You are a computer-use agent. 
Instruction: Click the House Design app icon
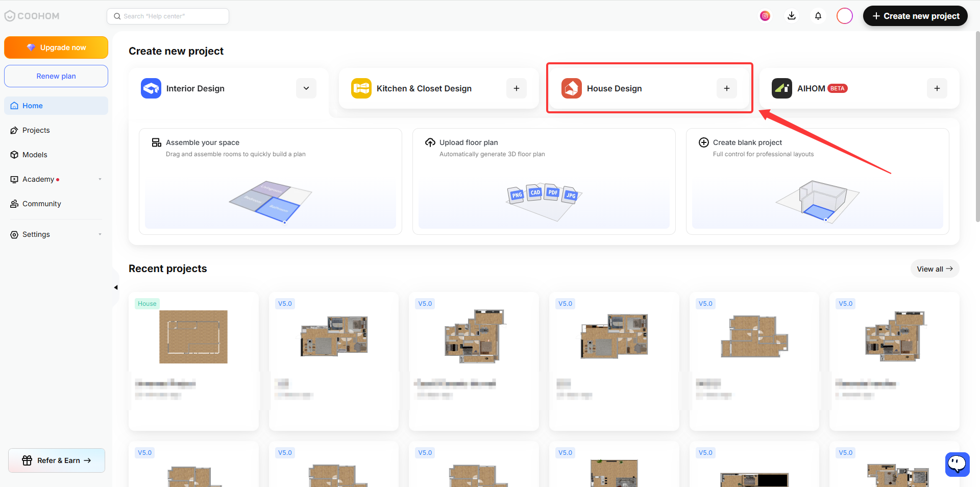[572, 88]
